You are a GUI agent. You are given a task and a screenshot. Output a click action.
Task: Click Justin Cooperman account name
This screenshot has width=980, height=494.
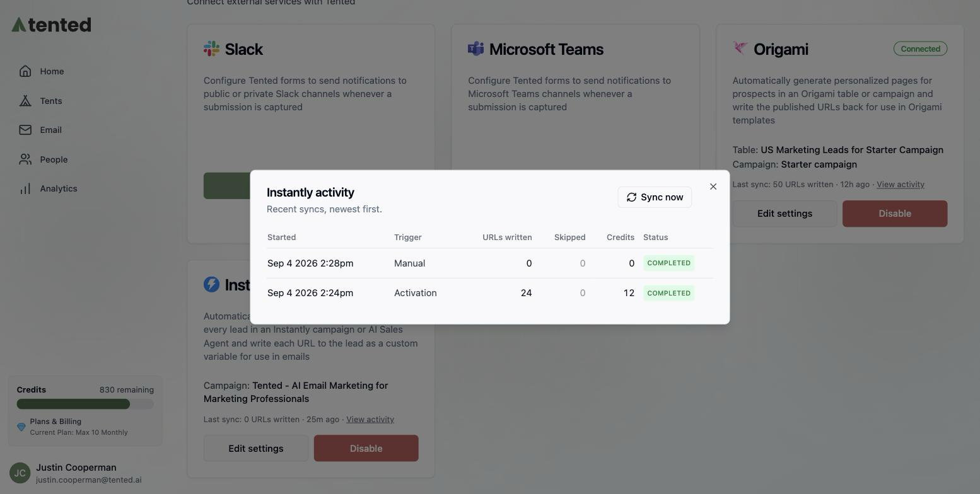pos(76,468)
